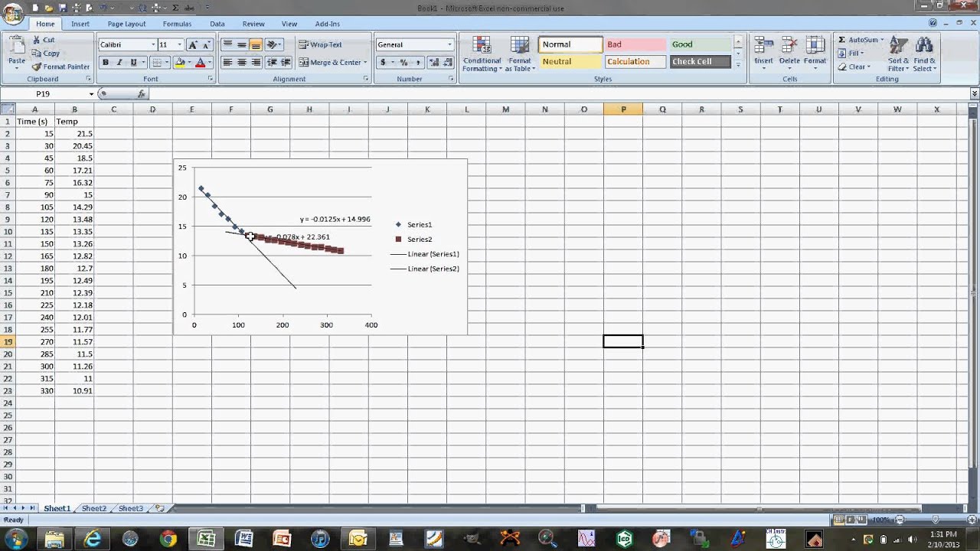
Task: Open the font name dropdown showing Calibri
Action: click(x=153, y=44)
